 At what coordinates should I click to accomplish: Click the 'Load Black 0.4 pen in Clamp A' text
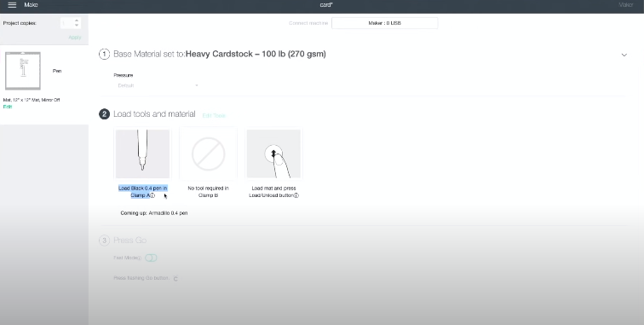(x=142, y=192)
